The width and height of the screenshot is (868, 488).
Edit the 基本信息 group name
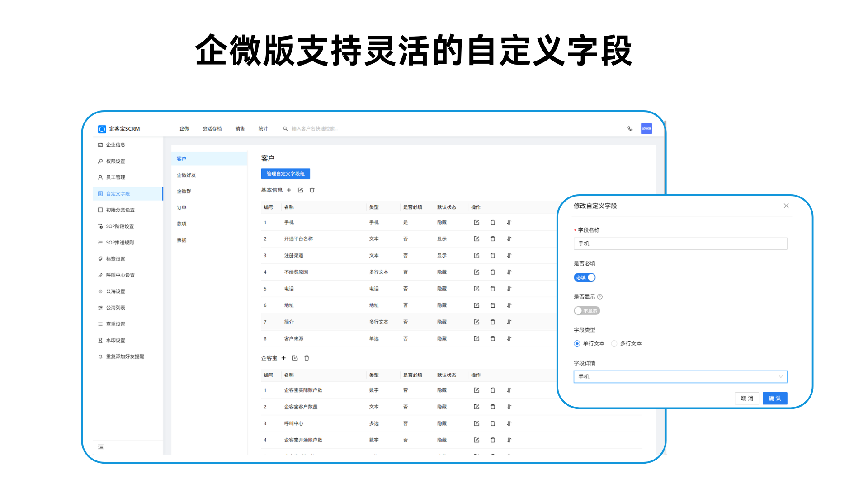[x=301, y=190]
